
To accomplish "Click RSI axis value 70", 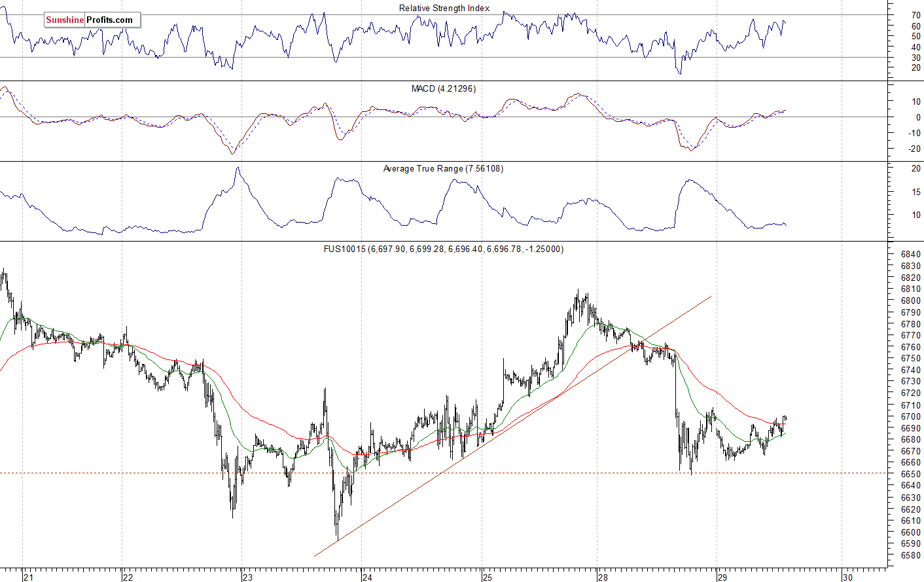I will tap(916, 15).
